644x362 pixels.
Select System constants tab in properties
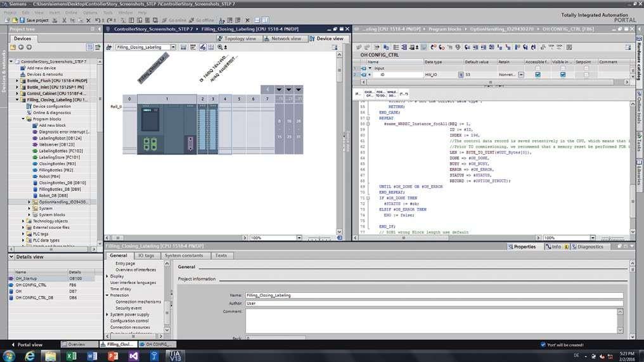184,255
